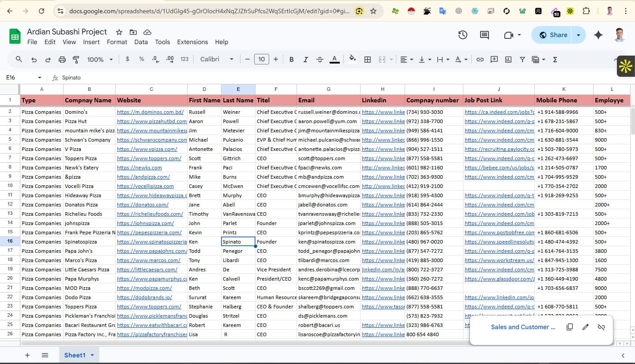This screenshot has height=364, width=635.
Task: Bookmark this page with browser star
Action: coord(373,11)
